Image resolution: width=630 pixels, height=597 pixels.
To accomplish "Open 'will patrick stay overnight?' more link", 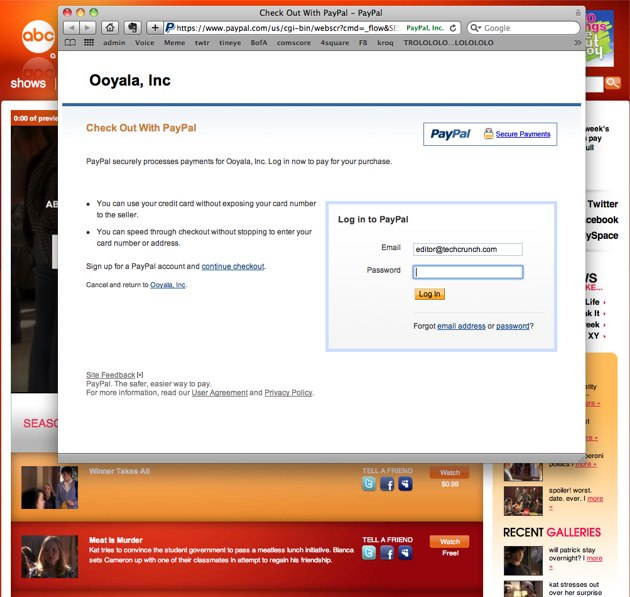I will pos(594,558).
